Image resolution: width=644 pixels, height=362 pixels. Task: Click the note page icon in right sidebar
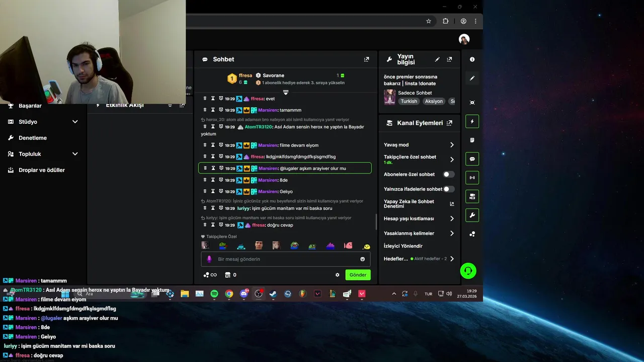point(472,140)
